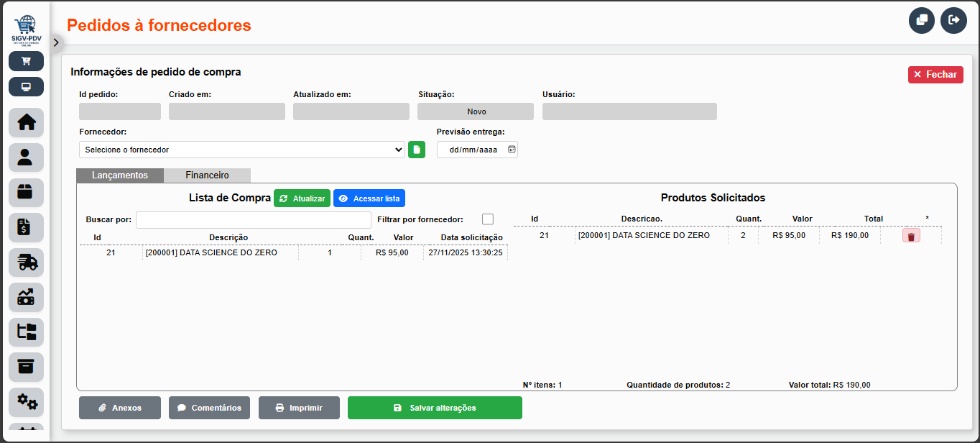Open the settings gear in the sidebar
The height and width of the screenshot is (443, 980).
(x=26, y=402)
